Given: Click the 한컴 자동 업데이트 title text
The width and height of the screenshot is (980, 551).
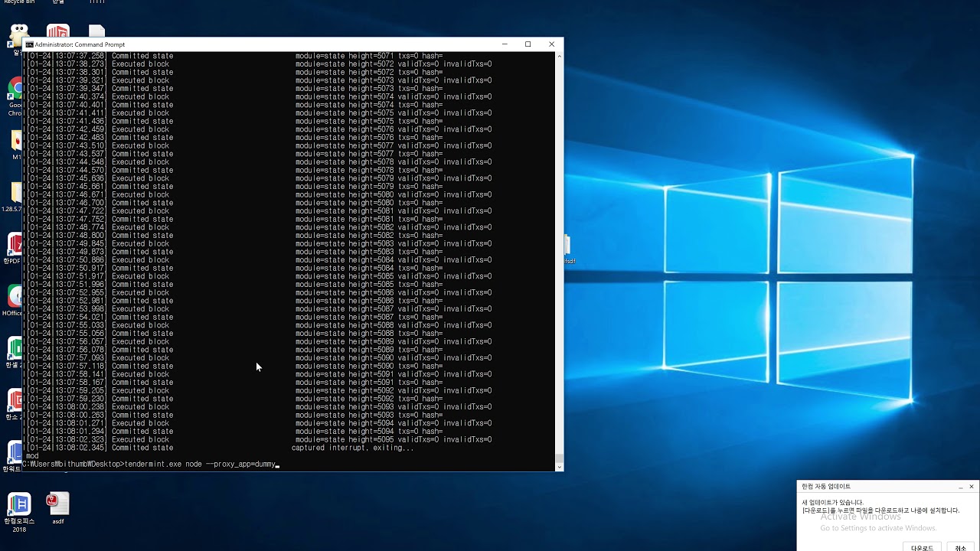Looking at the screenshot, I should [x=826, y=487].
